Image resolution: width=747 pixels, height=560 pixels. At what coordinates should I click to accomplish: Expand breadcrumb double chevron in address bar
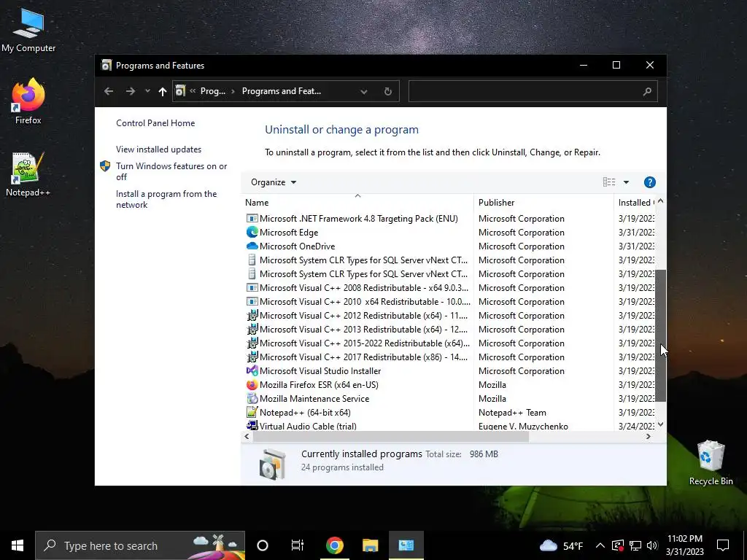point(193,91)
